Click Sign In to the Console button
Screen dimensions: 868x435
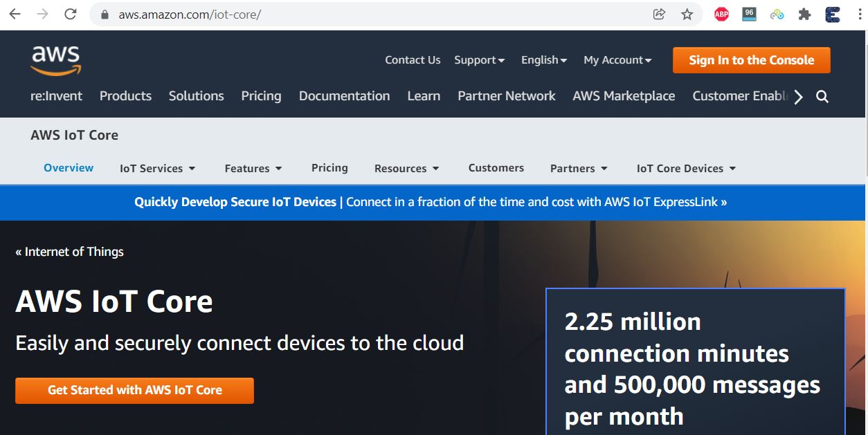coord(752,60)
